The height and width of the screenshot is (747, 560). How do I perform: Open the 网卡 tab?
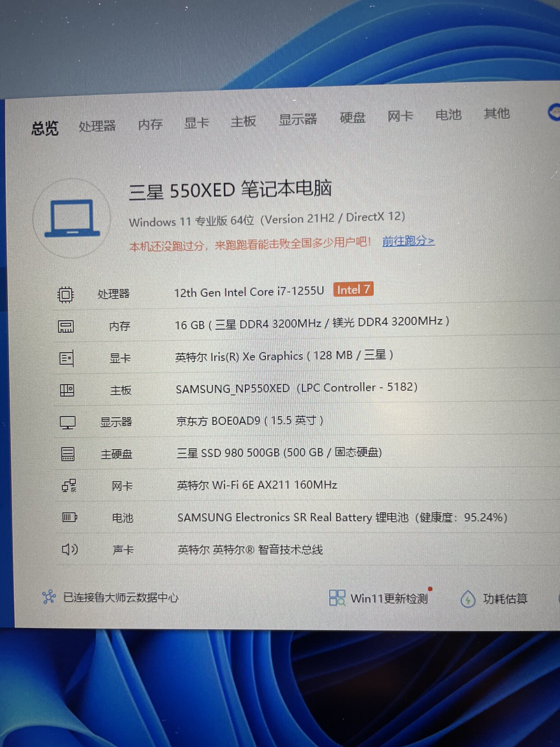pyautogui.click(x=400, y=116)
